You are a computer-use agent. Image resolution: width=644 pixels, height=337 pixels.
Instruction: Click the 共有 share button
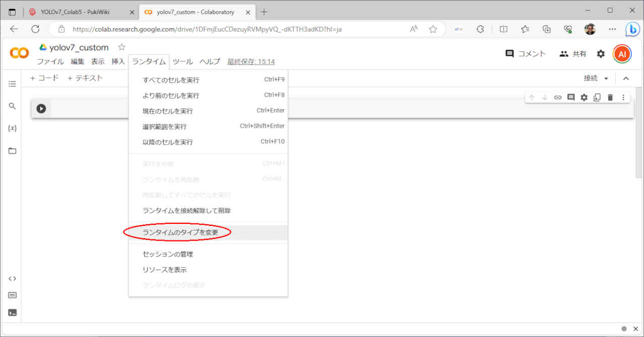(x=573, y=54)
